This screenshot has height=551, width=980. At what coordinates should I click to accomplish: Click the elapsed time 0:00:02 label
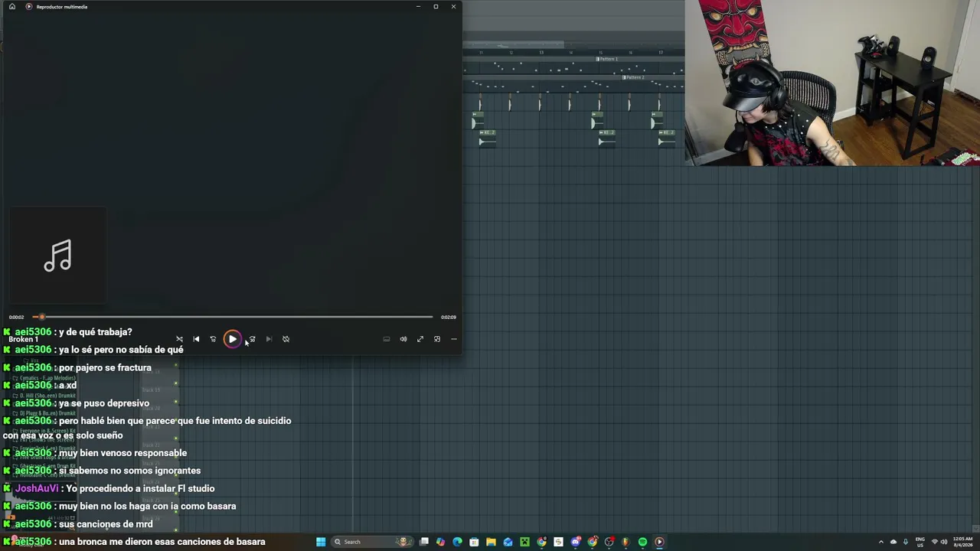click(16, 317)
